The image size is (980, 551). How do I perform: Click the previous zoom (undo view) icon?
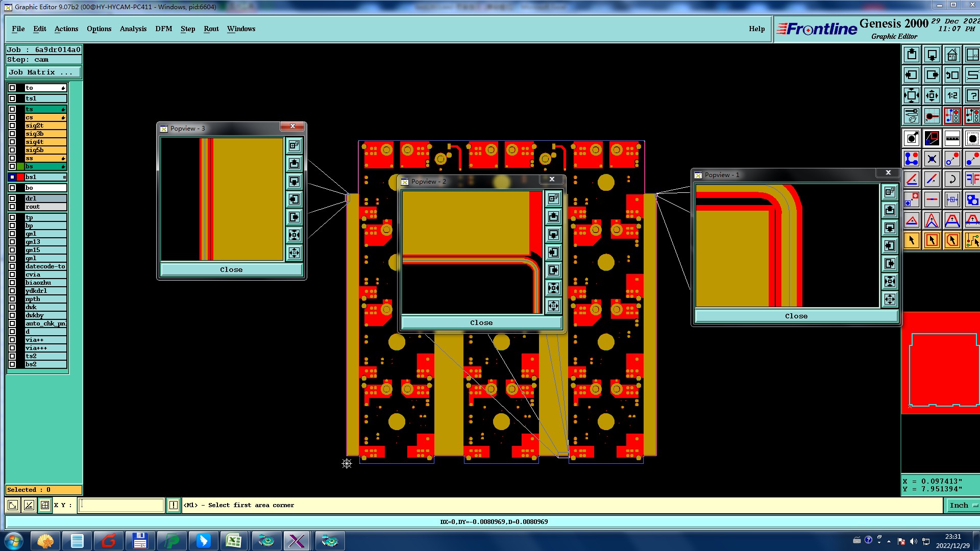(x=952, y=75)
